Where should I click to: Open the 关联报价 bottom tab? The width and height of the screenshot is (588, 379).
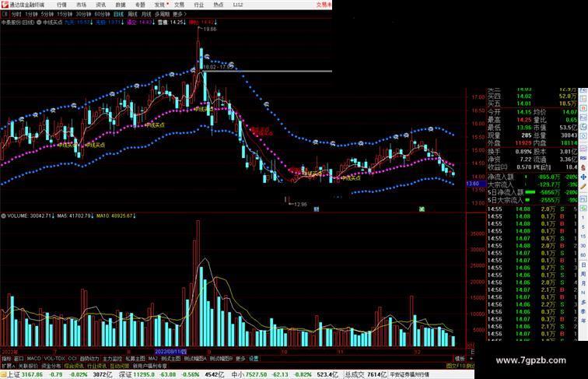click(28, 366)
